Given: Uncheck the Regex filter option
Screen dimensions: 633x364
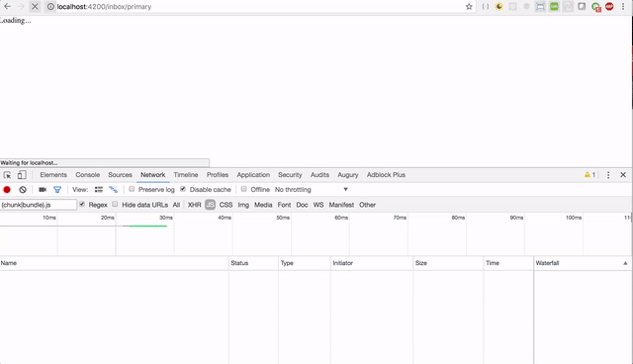Looking at the screenshot, I should (82, 204).
